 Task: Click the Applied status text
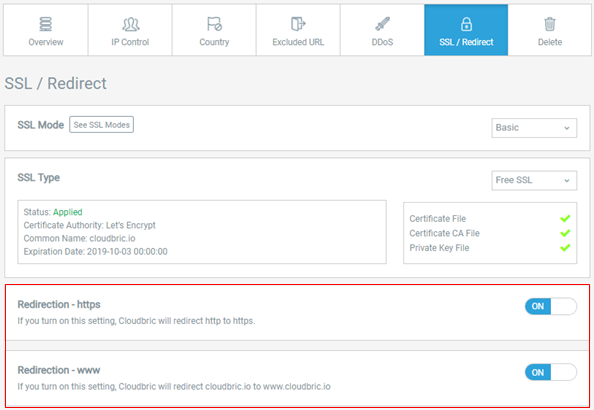coord(67,212)
